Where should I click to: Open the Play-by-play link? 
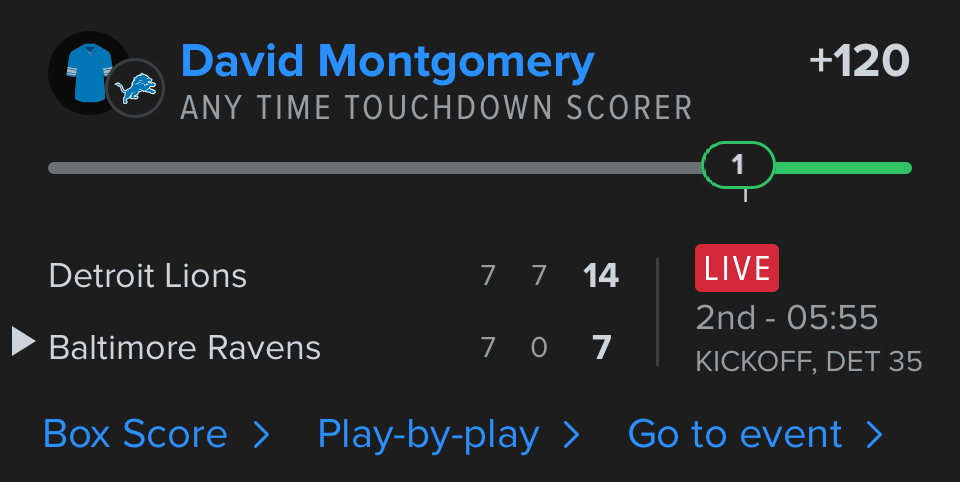[x=428, y=434]
